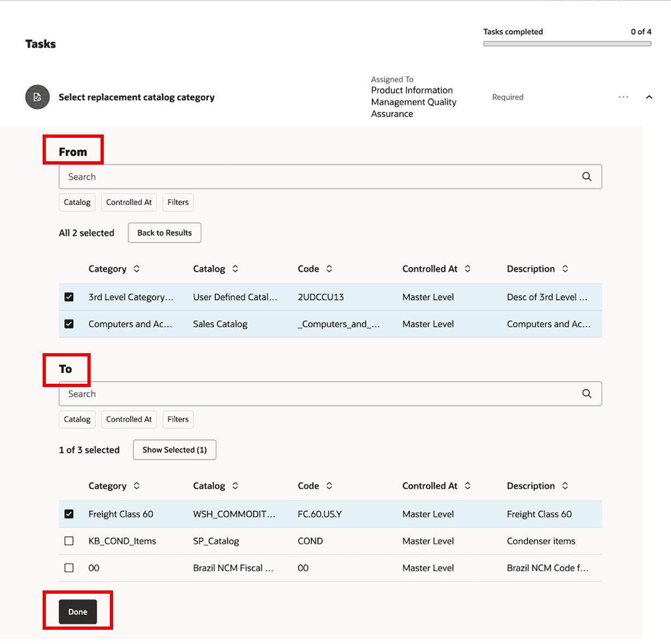671x644 pixels.
Task: Check the Brazil NCM 00 row
Action: (x=69, y=567)
